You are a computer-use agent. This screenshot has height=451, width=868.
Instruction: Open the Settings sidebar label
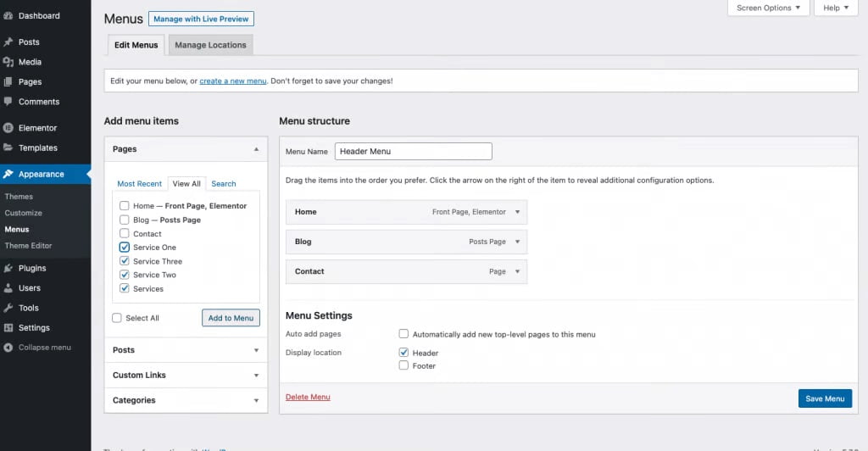[x=34, y=328]
